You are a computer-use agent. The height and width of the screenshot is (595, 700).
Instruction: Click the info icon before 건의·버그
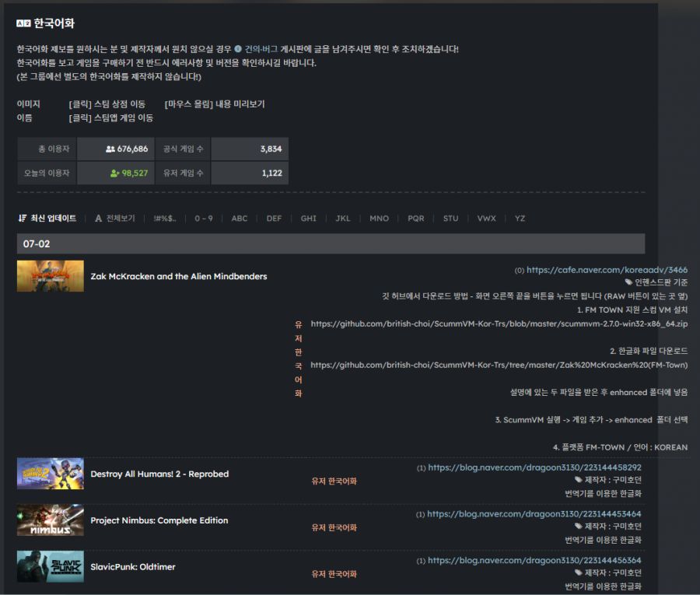click(x=238, y=49)
